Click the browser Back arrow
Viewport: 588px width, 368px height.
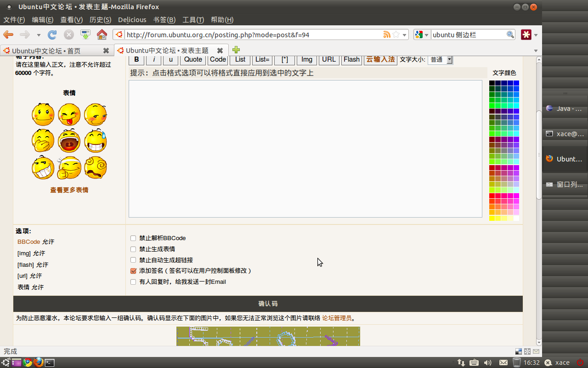(8, 34)
